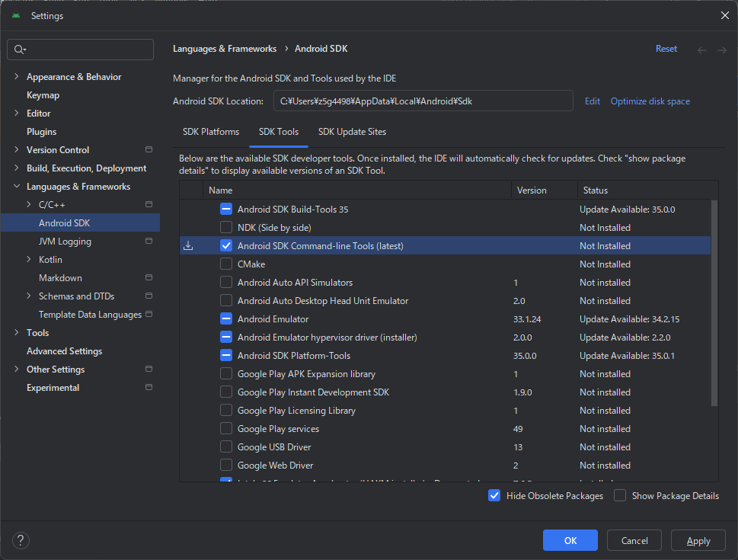Expand the Kotlin settings node

point(29,260)
